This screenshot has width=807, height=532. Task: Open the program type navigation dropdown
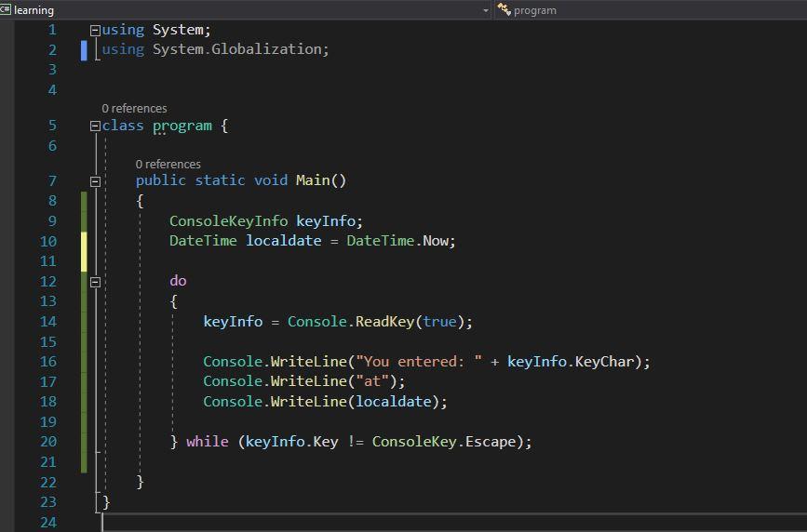[651, 10]
